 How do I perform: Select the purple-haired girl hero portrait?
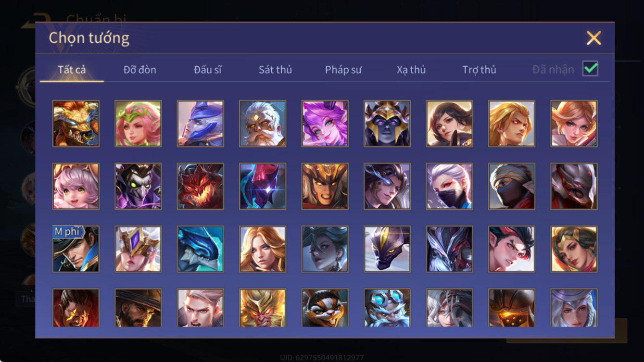(x=325, y=124)
